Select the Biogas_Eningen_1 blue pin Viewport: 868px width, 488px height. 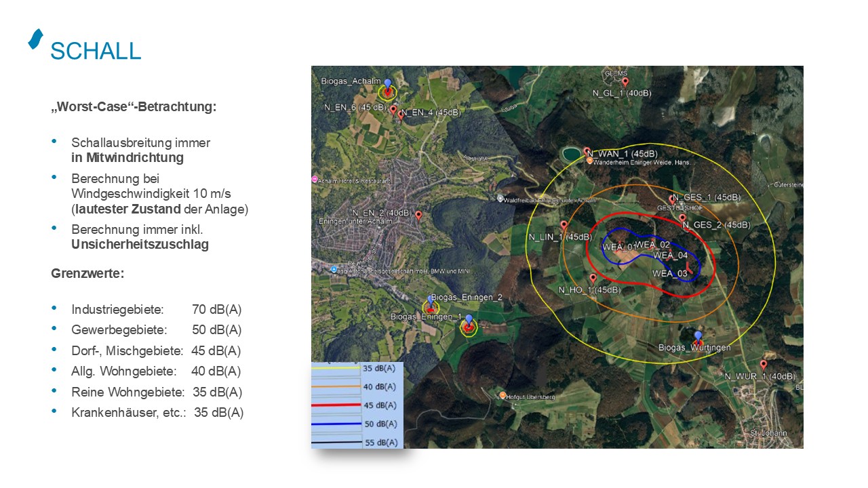468,321
